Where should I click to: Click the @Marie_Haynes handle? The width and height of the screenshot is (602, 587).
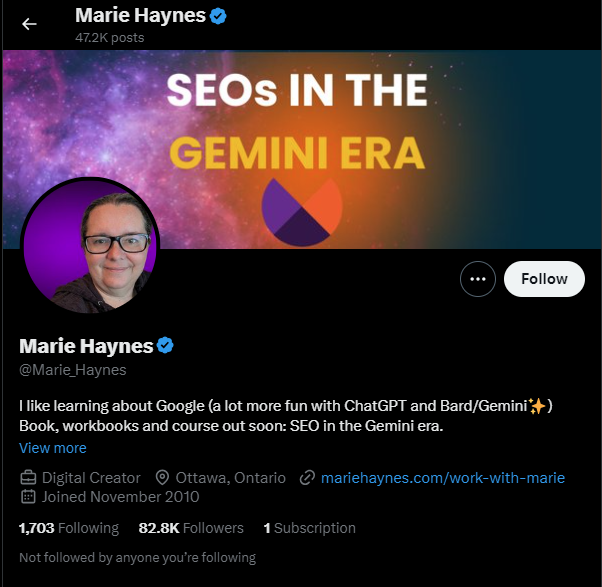73,370
